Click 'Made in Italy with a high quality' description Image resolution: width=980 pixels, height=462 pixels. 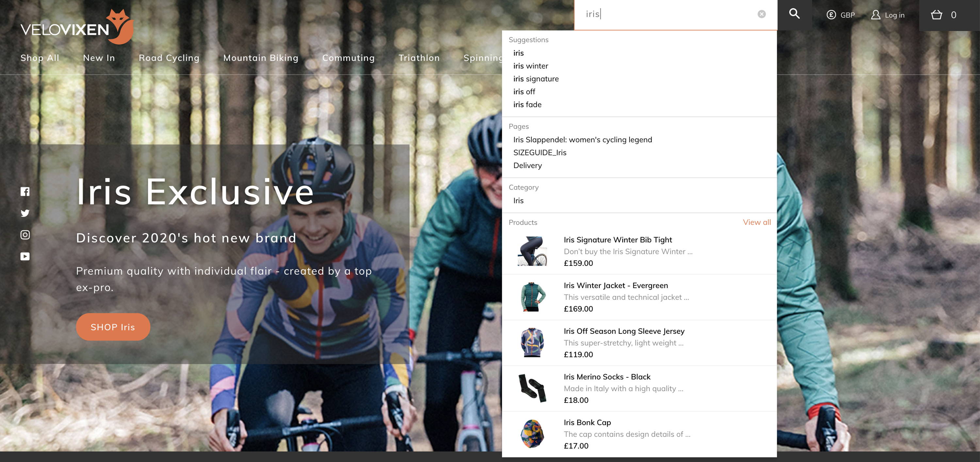623,388
